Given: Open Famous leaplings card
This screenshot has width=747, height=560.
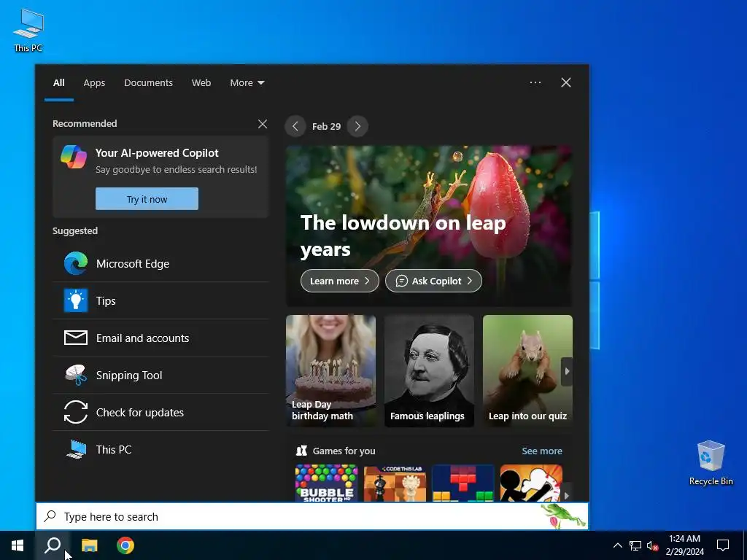Looking at the screenshot, I should 429,371.
